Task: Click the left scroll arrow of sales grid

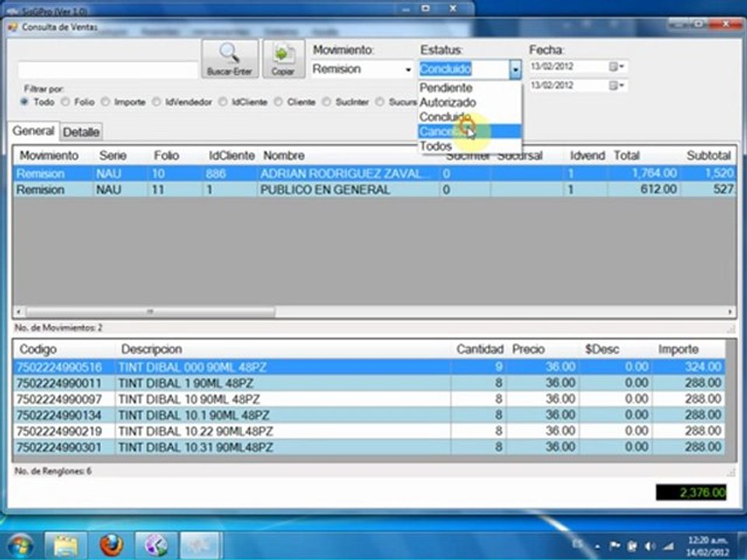Action: click(x=19, y=312)
